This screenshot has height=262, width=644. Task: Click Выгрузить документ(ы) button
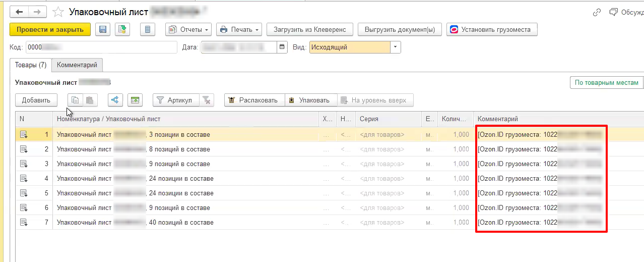coord(400,29)
